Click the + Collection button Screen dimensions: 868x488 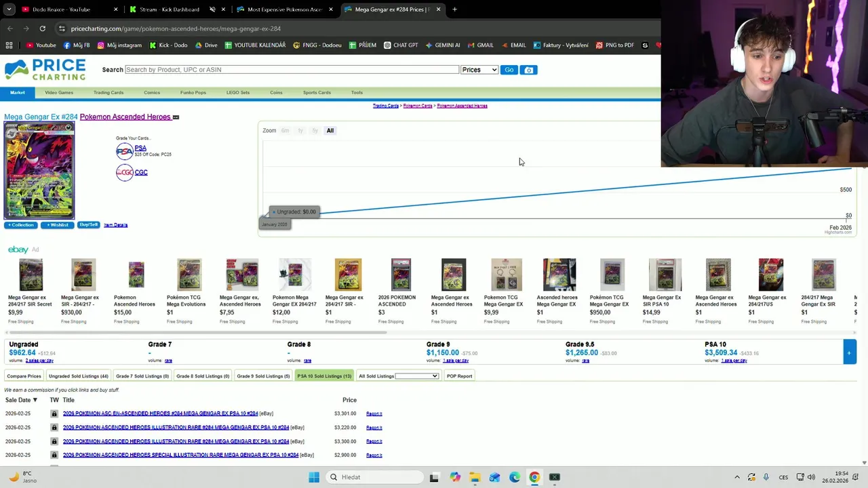(21, 225)
